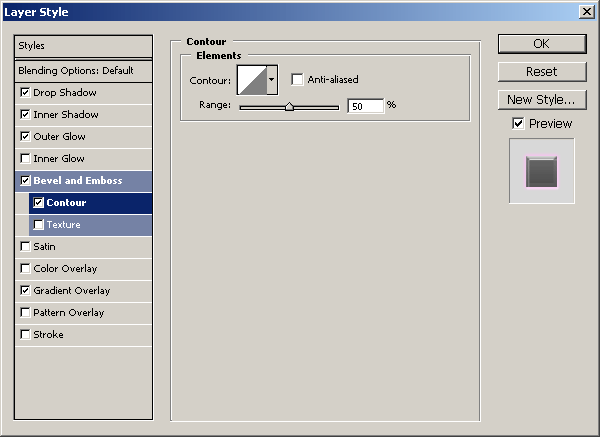Open the contour picker dropdown arrow
The height and width of the screenshot is (437, 600).
(x=272, y=80)
